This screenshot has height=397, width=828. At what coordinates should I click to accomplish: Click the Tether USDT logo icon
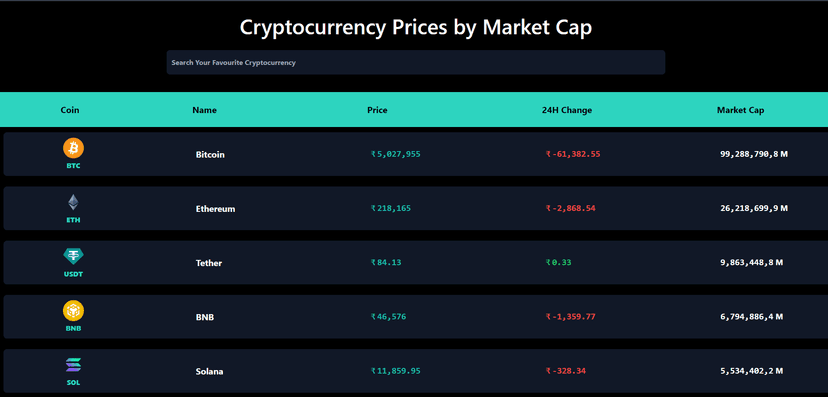pos(73,257)
